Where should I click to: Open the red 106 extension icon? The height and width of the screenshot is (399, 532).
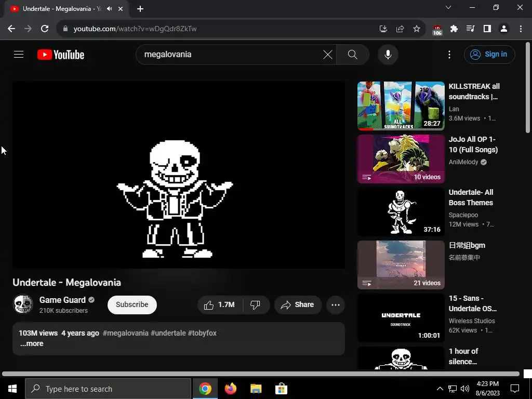click(437, 30)
